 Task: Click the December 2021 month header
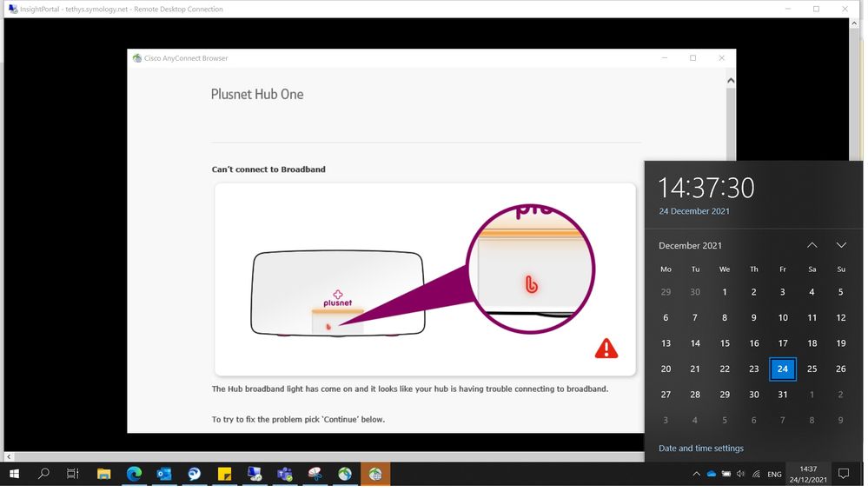[690, 246]
